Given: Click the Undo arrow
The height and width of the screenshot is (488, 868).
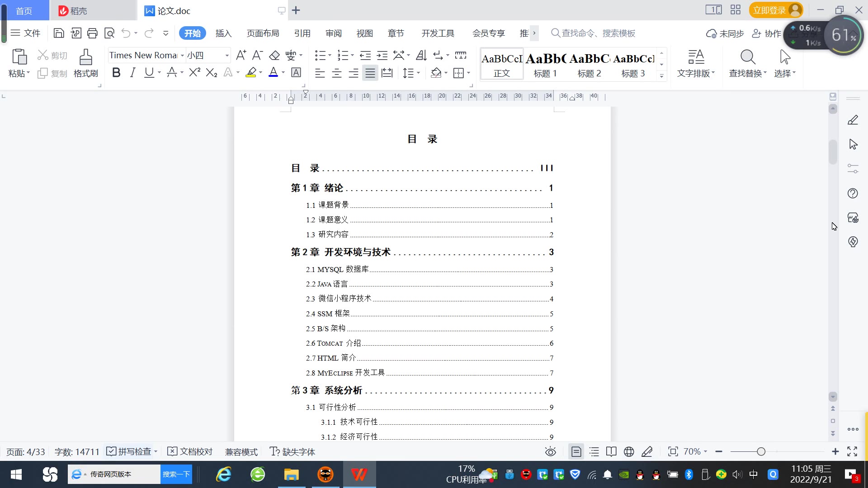Looking at the screenshot, I should (126, 33).
